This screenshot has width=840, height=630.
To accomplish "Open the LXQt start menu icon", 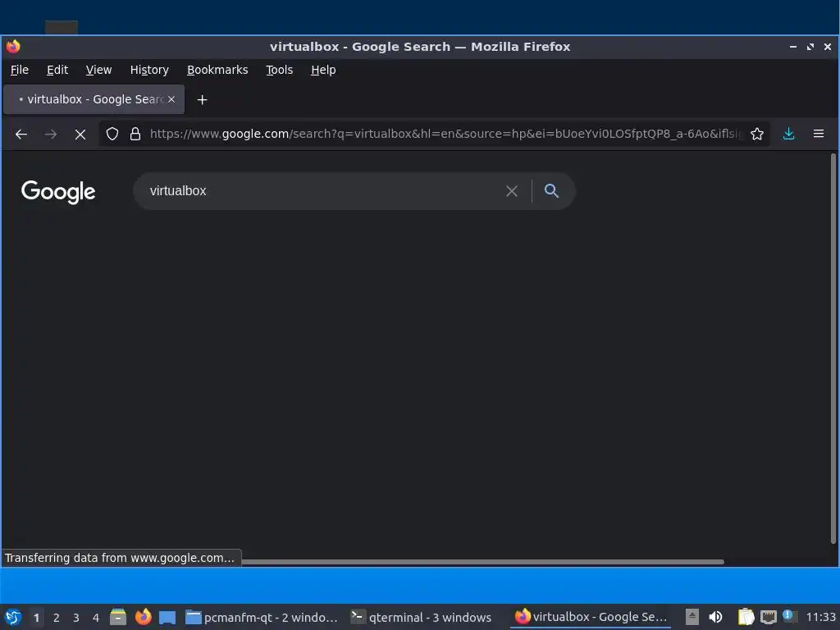I will click(x=13, y=617).
